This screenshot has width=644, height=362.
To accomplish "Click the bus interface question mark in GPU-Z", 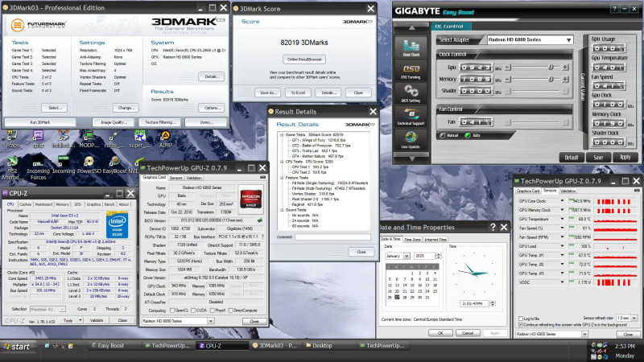I will [262, 237].
